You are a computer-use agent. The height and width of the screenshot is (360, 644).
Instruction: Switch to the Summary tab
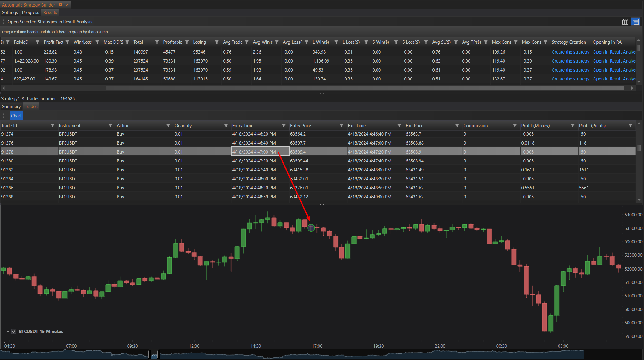pos(11,107)
